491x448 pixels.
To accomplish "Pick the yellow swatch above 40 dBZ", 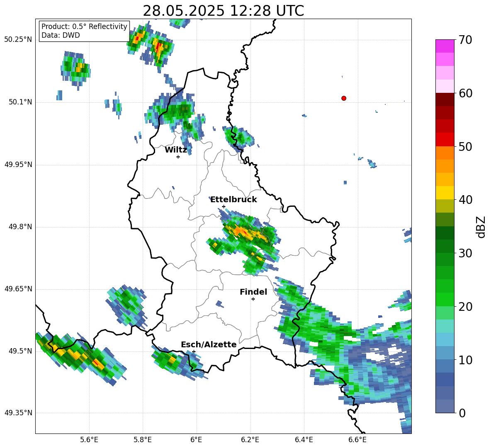I will [x=445, y=193].
